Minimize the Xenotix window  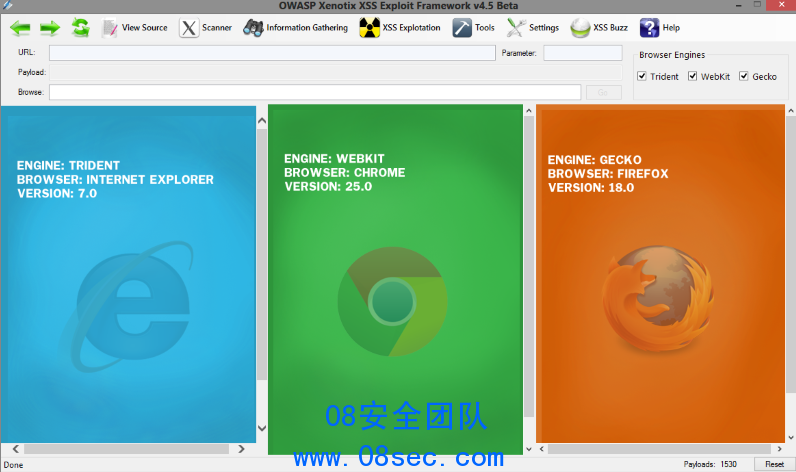[x=738, y=5]
